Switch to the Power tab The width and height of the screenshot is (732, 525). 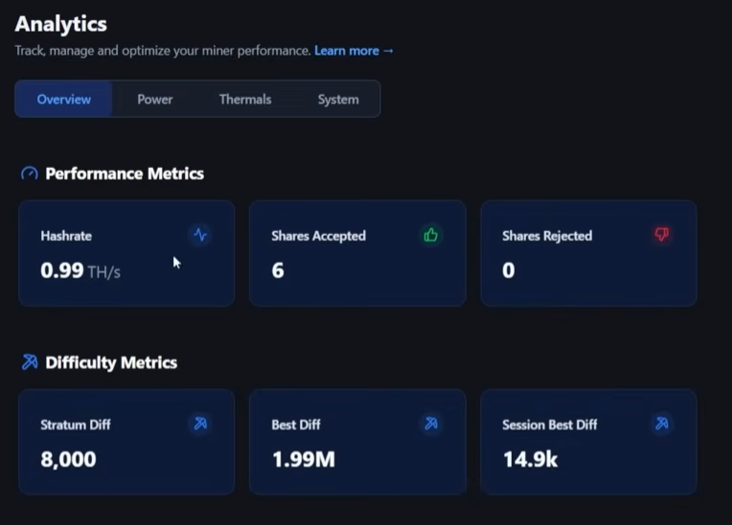155,100
